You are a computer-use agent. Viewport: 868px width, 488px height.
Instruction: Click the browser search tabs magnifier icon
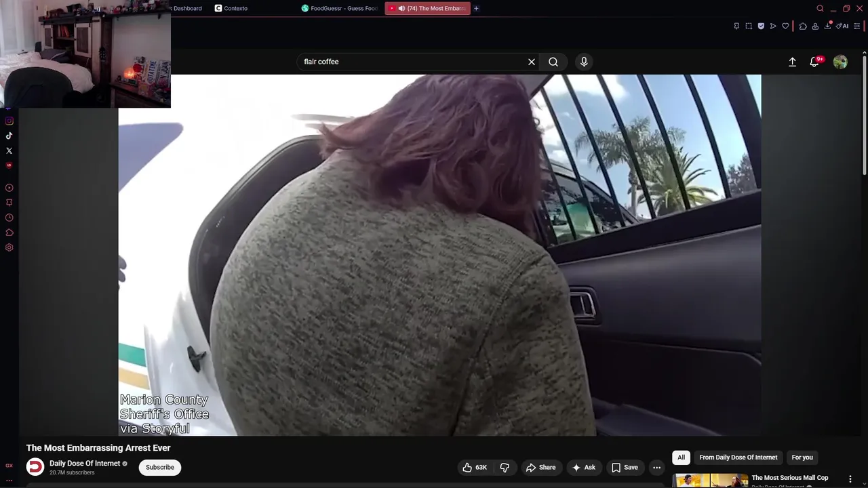[x=820, y=8]
